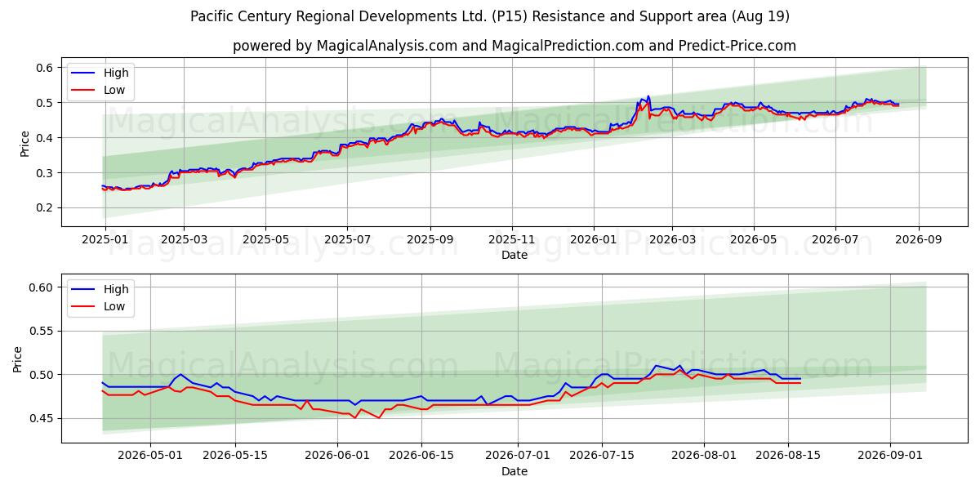Click the '2026-07-01' tick label
The height and width of the screenshot is (490, 980).
click(518, 457)
